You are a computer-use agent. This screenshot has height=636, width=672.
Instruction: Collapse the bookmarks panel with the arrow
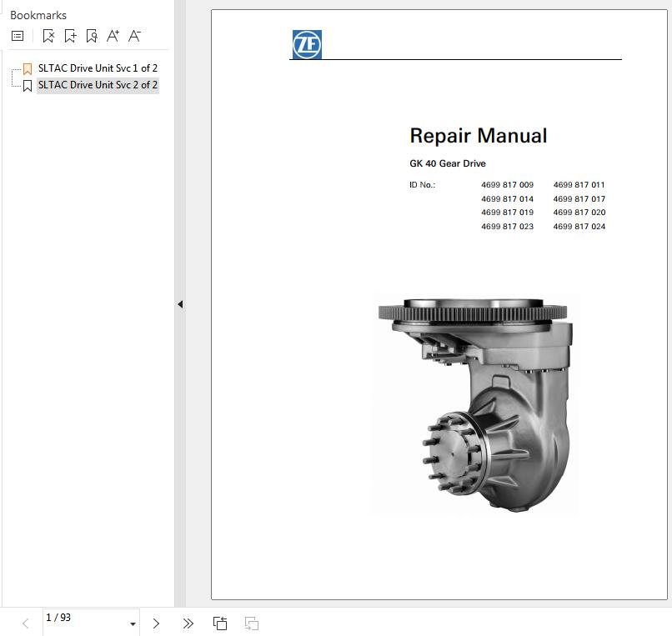coord(180,304)
